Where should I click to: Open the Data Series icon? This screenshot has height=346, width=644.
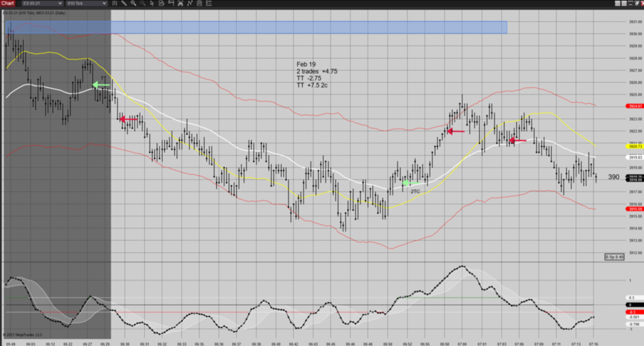tap(180, 3)
